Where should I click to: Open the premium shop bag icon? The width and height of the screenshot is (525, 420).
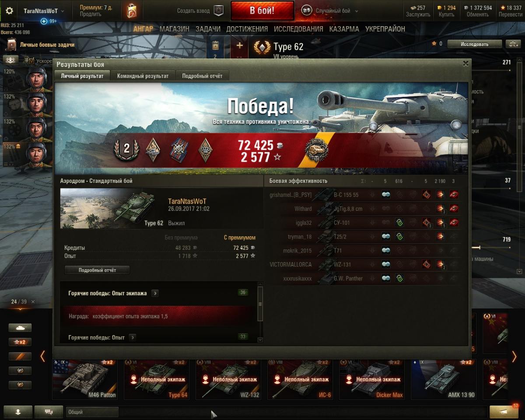click(132, 11)
